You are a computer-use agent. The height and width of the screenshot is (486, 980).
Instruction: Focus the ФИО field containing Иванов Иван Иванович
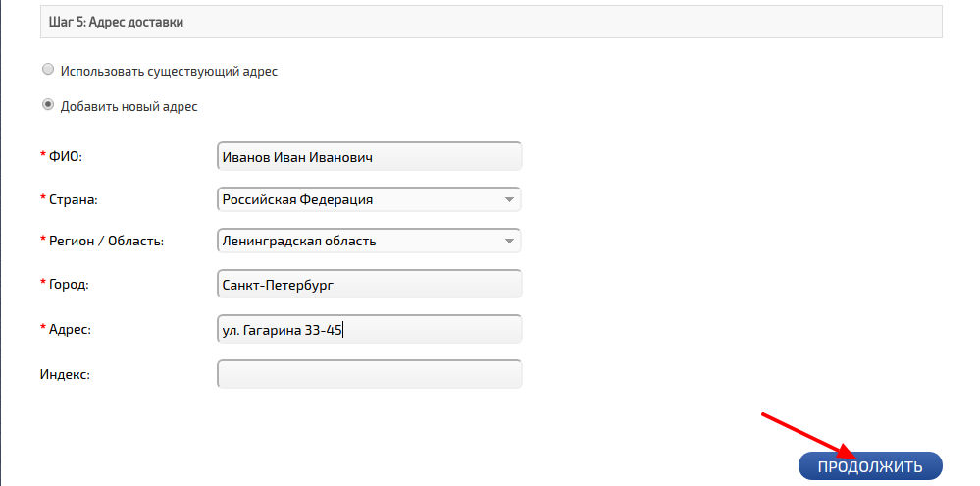click(x=369, y=157)
